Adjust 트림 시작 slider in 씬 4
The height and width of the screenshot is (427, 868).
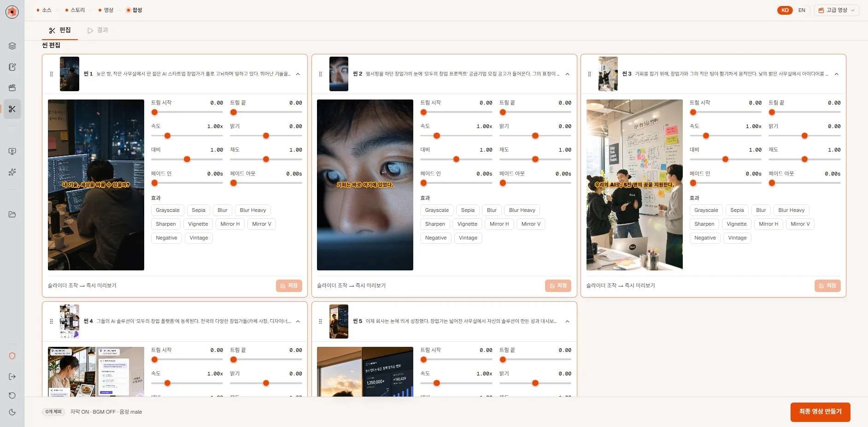(x=187, y=360)
